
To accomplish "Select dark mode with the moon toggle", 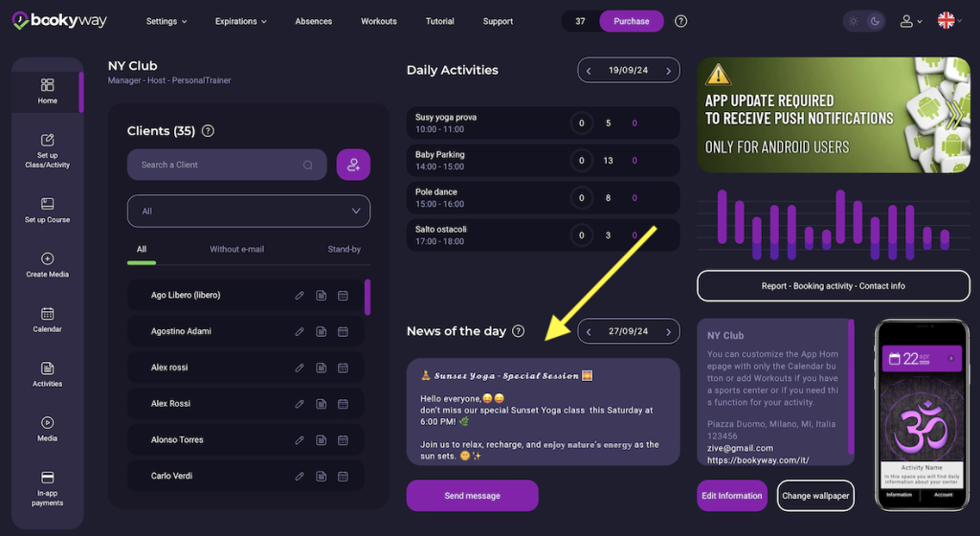I will tap(875, 21).
